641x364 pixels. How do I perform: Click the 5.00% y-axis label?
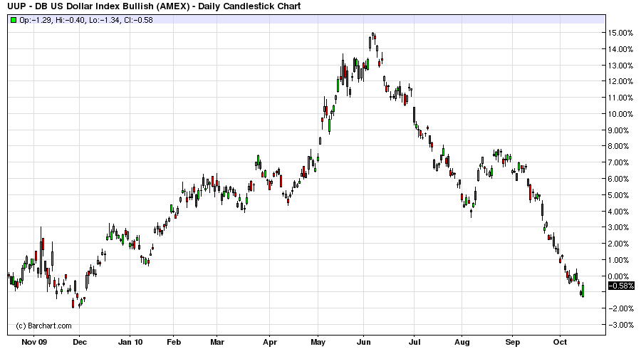click(x=620, y=195)
